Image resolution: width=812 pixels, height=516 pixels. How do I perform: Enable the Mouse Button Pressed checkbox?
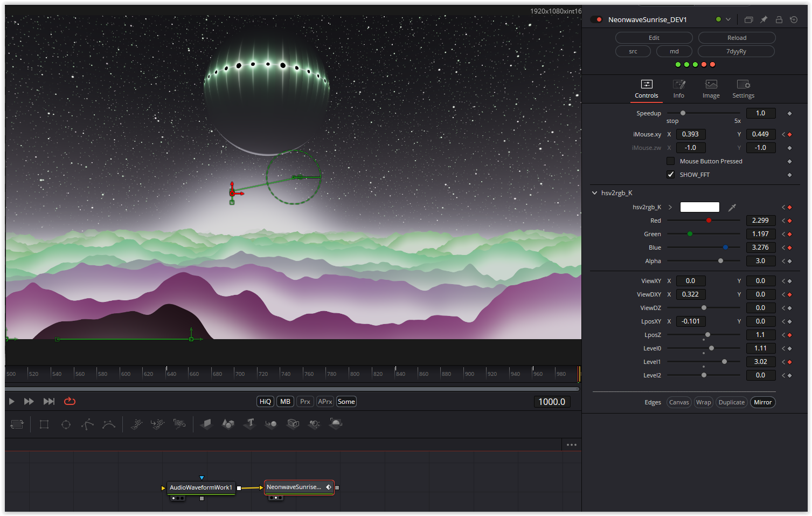670,161
